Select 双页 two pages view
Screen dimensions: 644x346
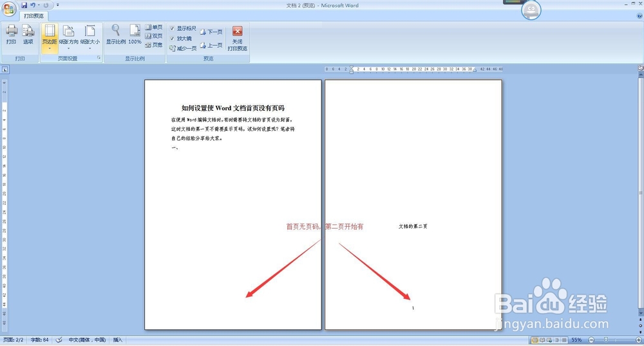[x=154, y=36]
